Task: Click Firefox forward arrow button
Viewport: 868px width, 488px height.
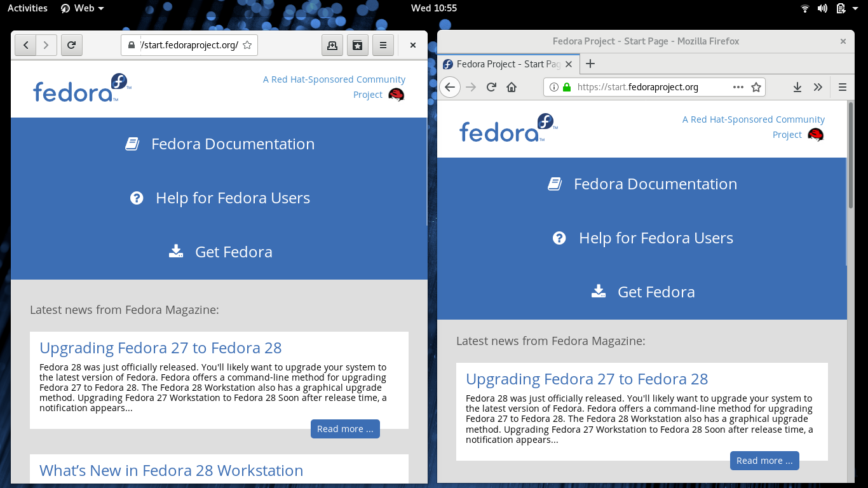Action: click(x=471, y=87)
